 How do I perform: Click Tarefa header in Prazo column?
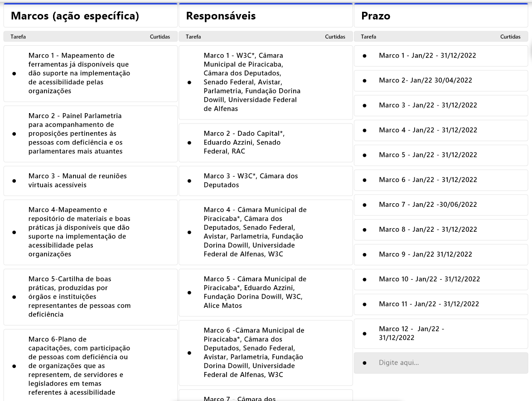[x=368, y=37]
